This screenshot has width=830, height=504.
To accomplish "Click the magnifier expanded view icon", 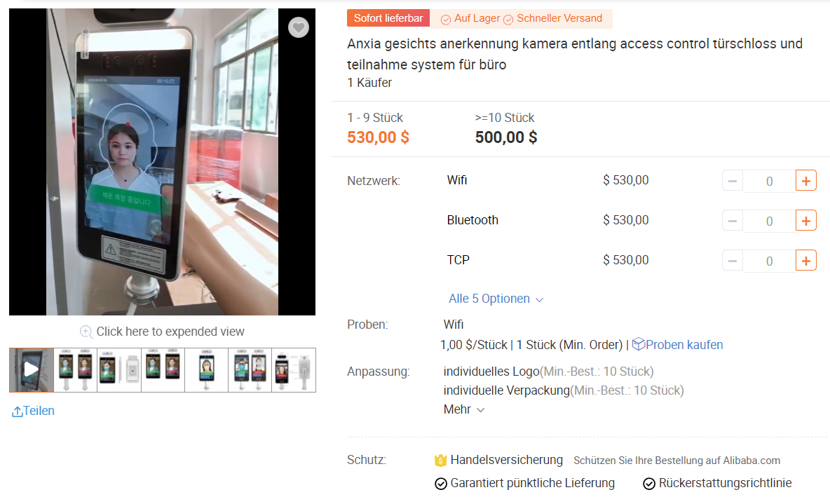I will coord(86,332).
